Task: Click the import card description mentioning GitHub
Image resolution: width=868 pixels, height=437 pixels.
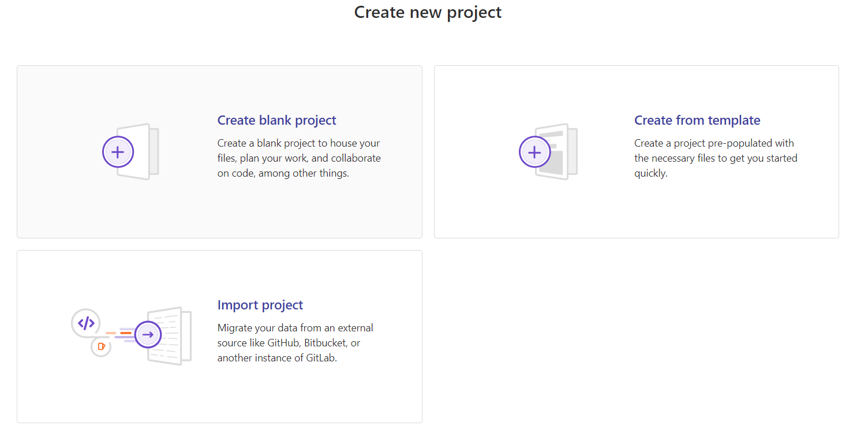Action: point(295,342)
